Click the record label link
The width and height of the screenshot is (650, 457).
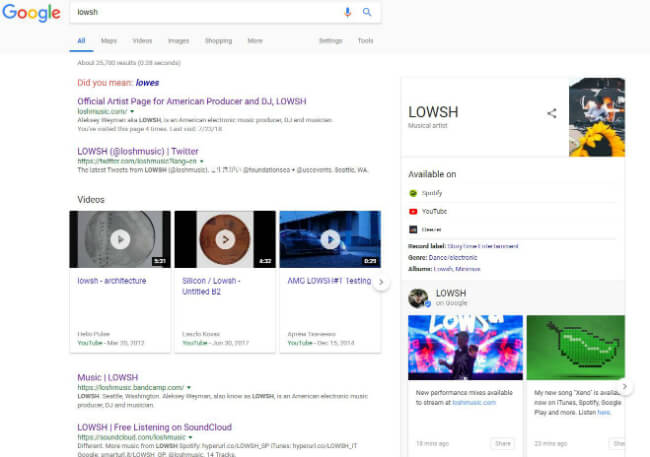[483, 246]
